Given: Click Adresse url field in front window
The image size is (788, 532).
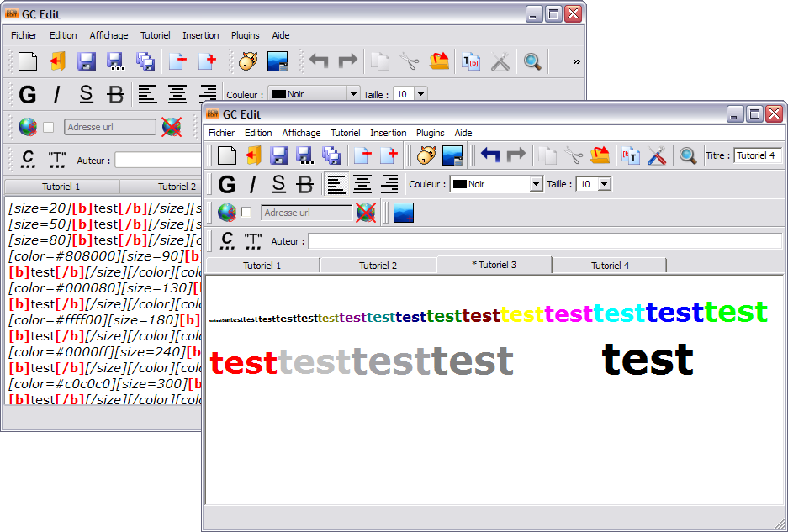Looking at the screenshot, I should point(306,213).
